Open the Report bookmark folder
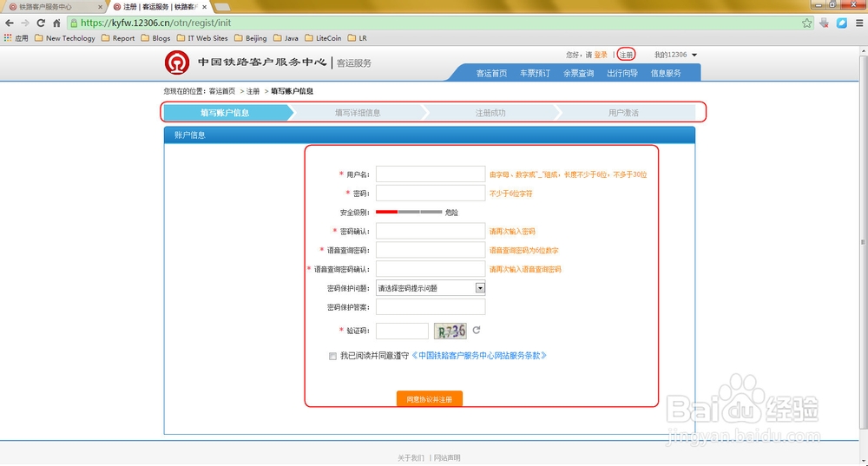 pos(118,38)
